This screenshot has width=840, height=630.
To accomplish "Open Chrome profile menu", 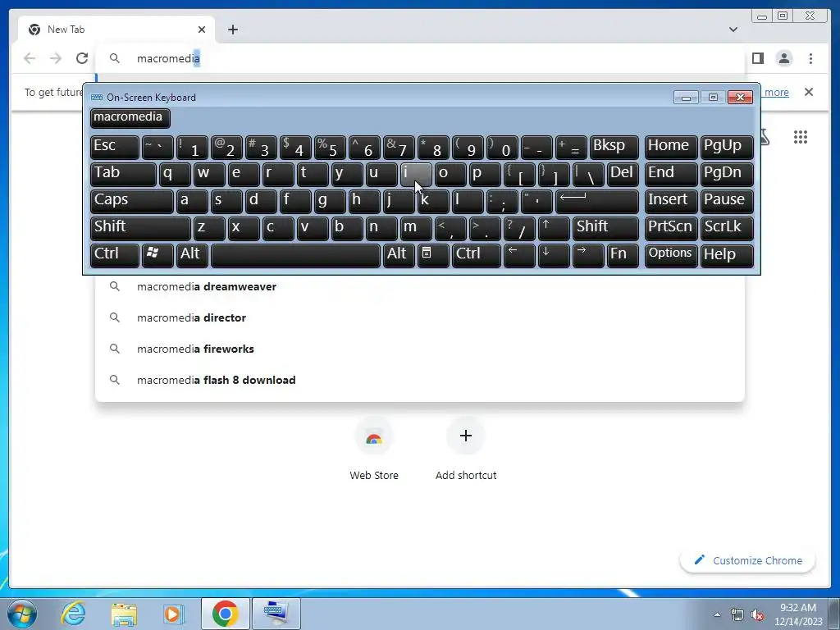I will (783, 58).
